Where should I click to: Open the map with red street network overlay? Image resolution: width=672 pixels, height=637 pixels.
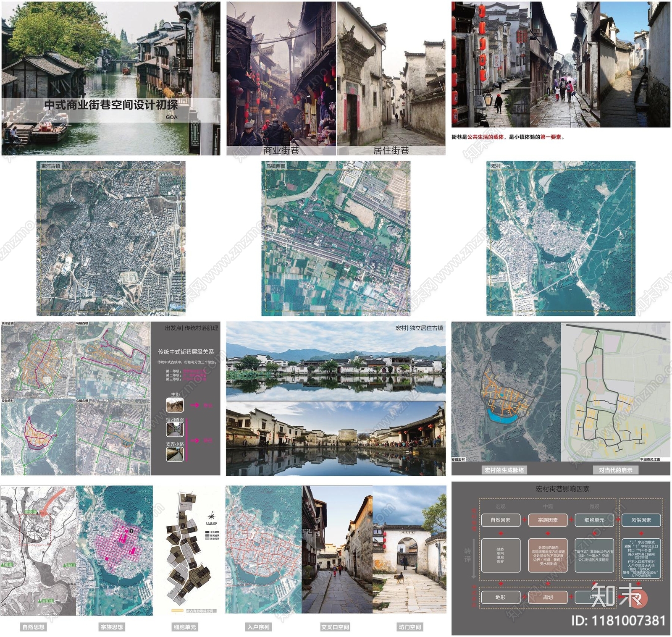click(263, 550)
